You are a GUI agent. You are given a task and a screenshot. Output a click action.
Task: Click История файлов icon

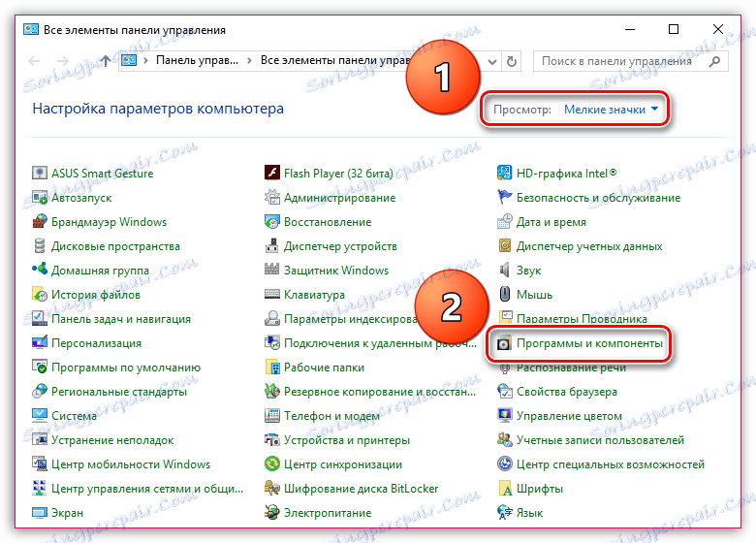pos(40,294)
